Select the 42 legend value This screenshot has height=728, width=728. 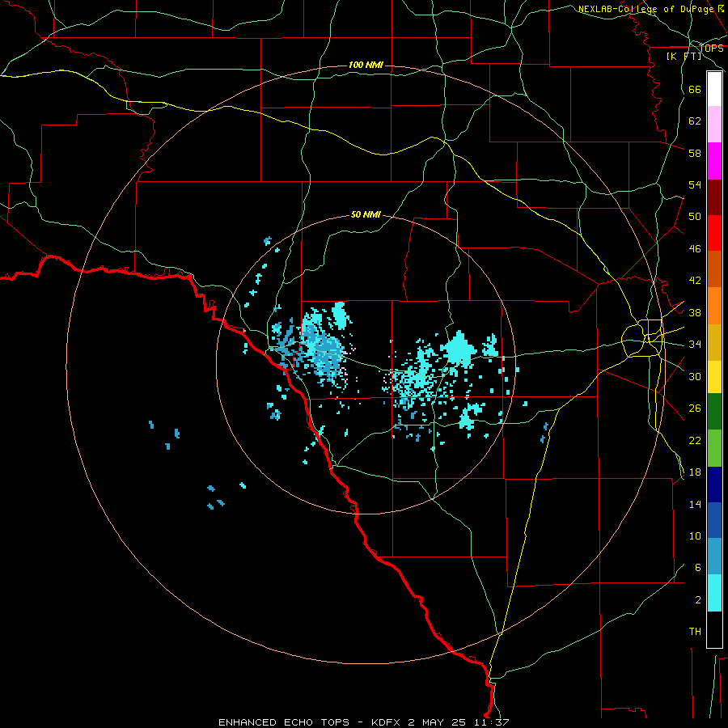[x=695, y=281]
